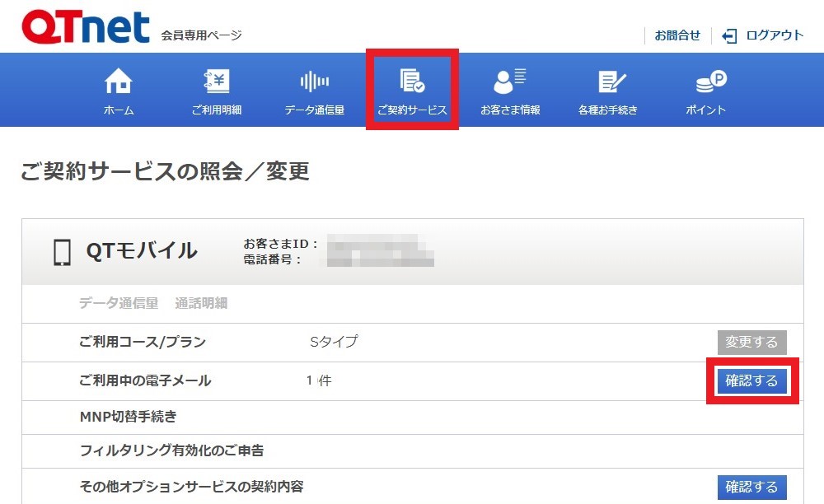The height and width of the screenshot is (504, 824).
Task: Select the ご利用明細 menu label
Action: pyautogui.click(x=217, y=110)
